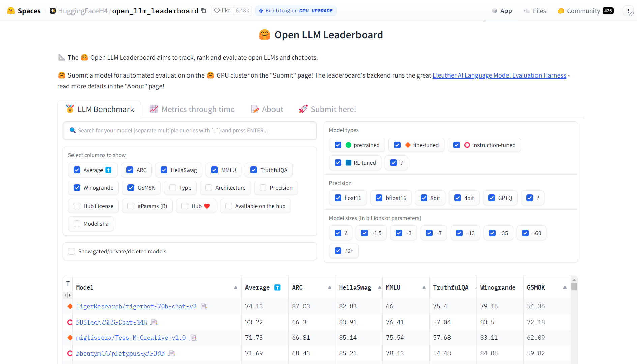Toggle the TruthfulQA column checkbox

(x=254, y=170)
